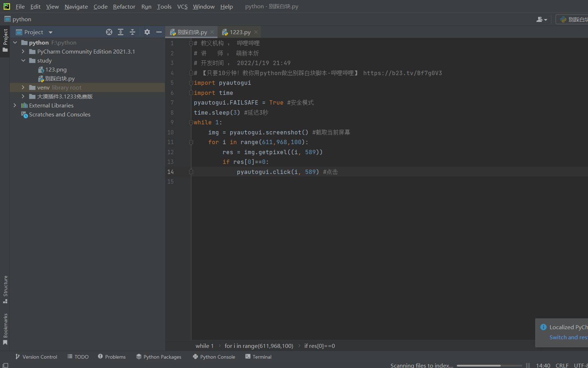588x368 pixels.
Task: Collapse the import pyautogui code fold
Action: click(191, 83)
